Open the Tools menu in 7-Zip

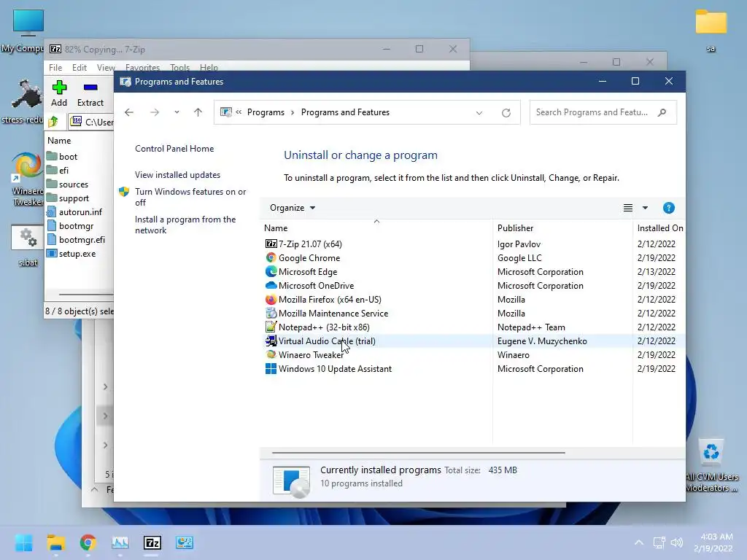[179, 67]
